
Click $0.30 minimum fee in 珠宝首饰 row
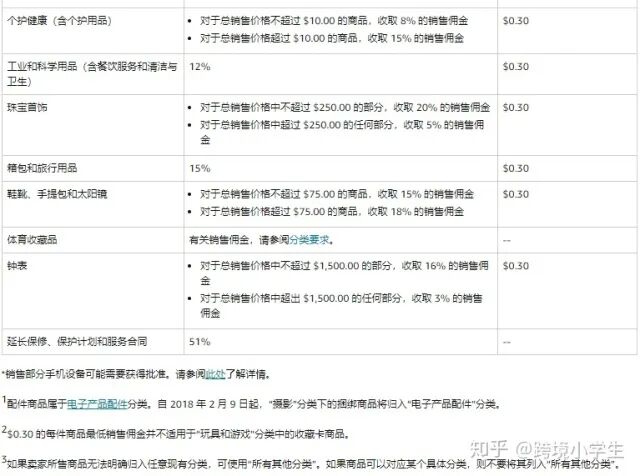(x=516, y=107)
